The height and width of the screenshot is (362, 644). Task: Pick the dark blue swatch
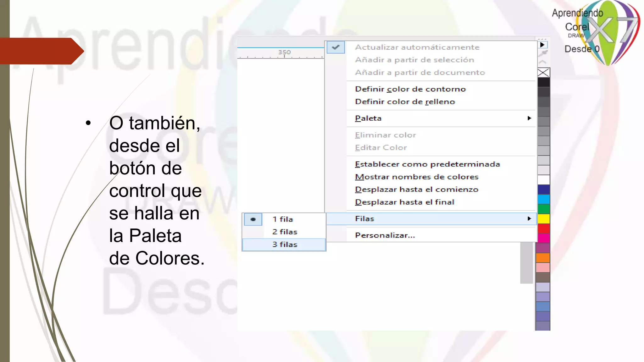pyautogui.click(x=544, y=189)
